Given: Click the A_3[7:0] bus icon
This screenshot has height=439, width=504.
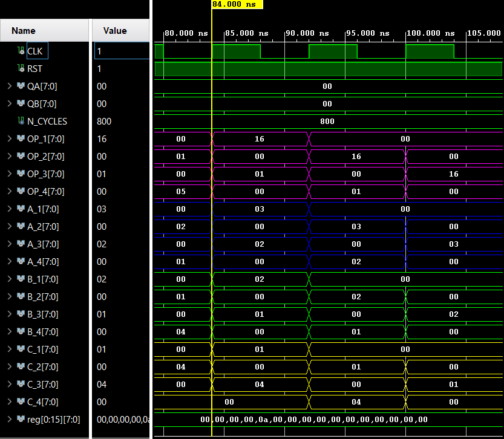Looking at the screenshot, I should tap(21, 244).
